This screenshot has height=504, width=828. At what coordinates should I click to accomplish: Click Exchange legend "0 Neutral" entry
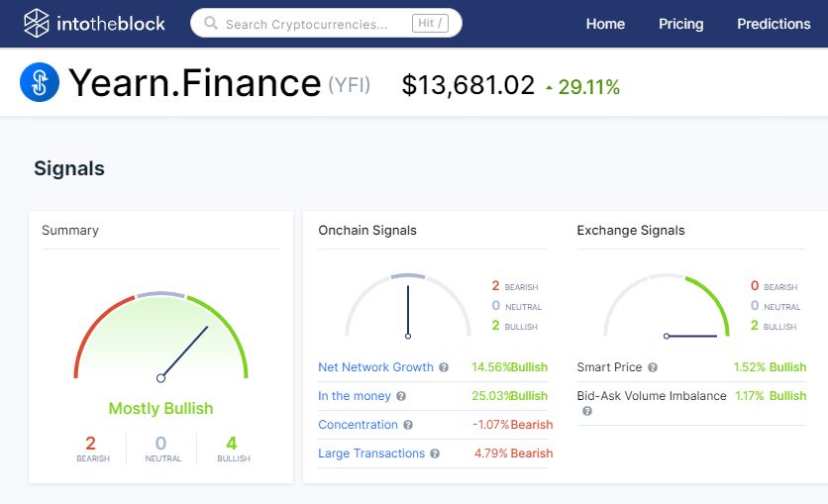coord(776,306)
